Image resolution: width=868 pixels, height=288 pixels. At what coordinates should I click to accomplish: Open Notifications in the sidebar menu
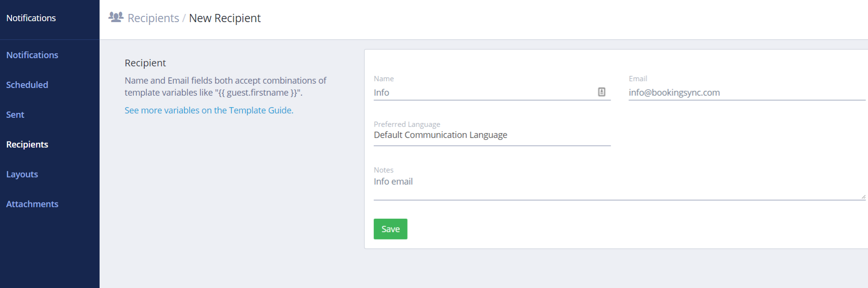pos(32,55)
